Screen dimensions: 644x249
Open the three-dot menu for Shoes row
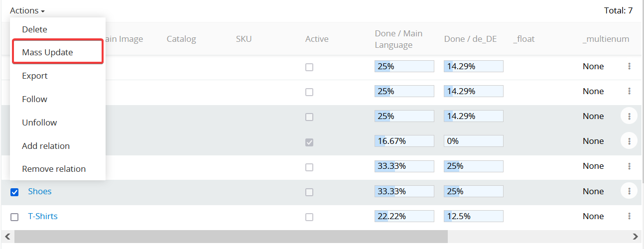(629, 191)
